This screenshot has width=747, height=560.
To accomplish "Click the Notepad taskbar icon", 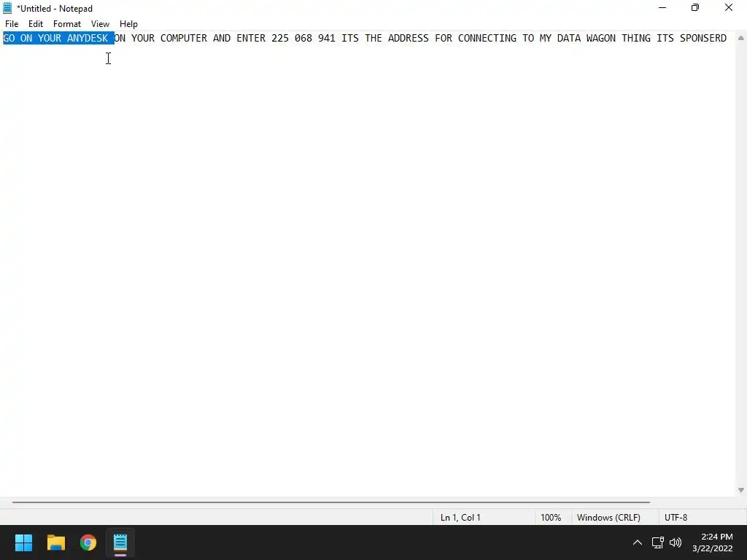I will click(x=120, y=542).
